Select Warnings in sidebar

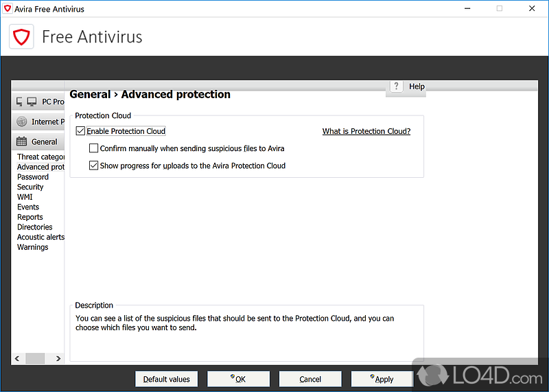pyautogui.click(x=32, y=247)
